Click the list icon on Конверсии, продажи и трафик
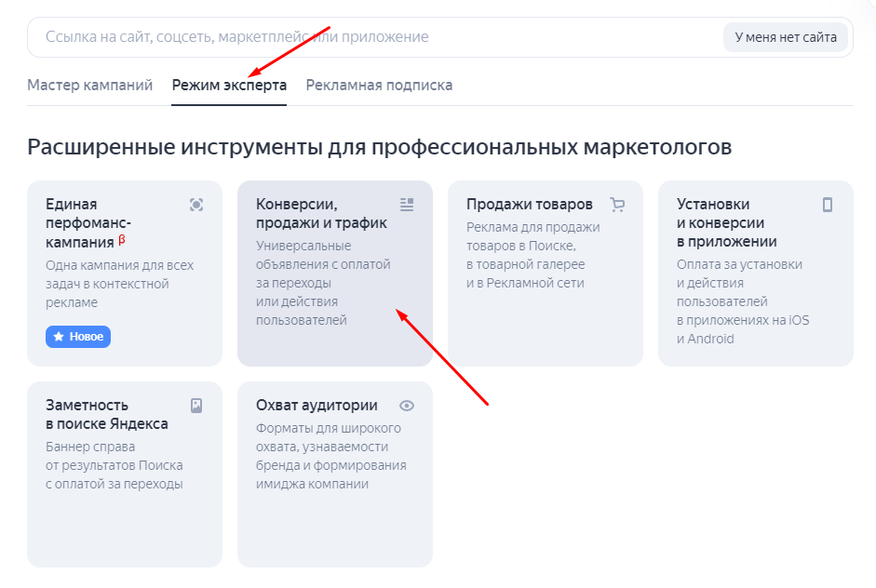876x588 pixels. tap(406, 204)
